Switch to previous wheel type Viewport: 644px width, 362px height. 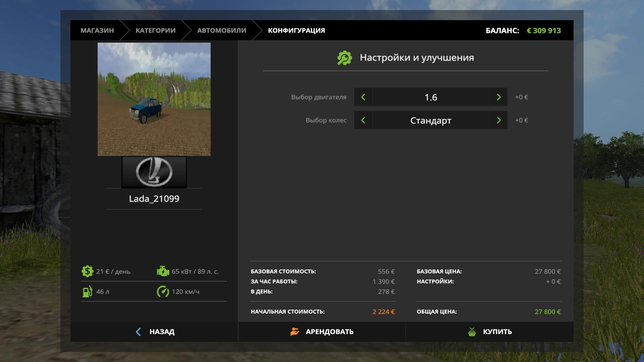[x=363, y=120]
